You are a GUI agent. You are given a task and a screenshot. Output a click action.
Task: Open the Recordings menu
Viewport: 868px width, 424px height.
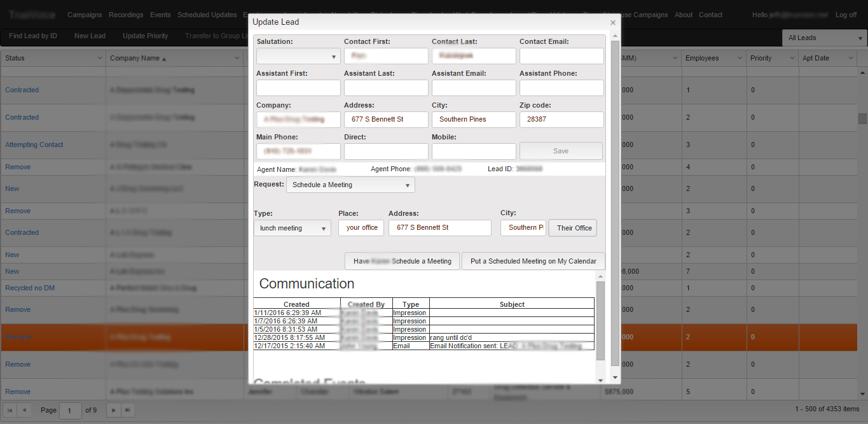pyautogui.click(x=126, y=15)
